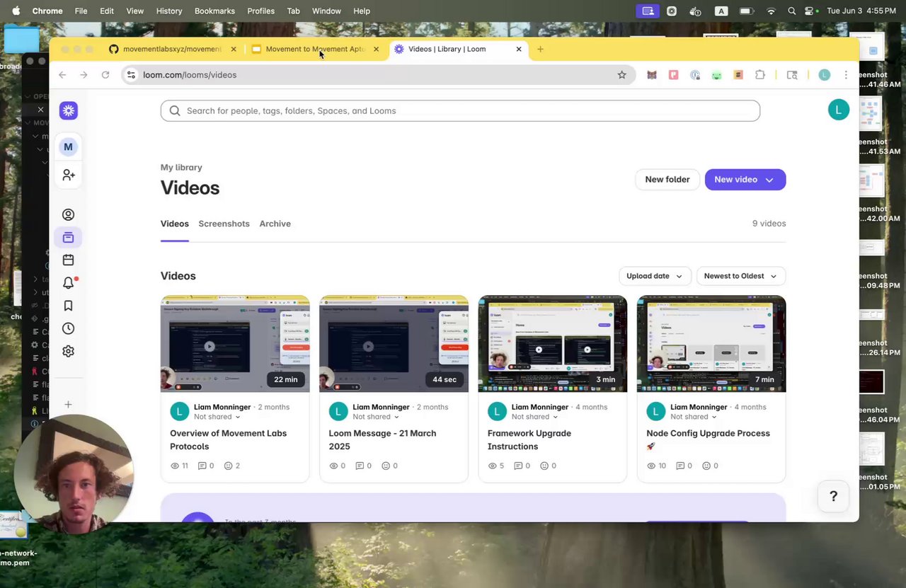
Task: Click the reactions count on Overview of Movement Labs Protocols
Action: tap(232, 466)
